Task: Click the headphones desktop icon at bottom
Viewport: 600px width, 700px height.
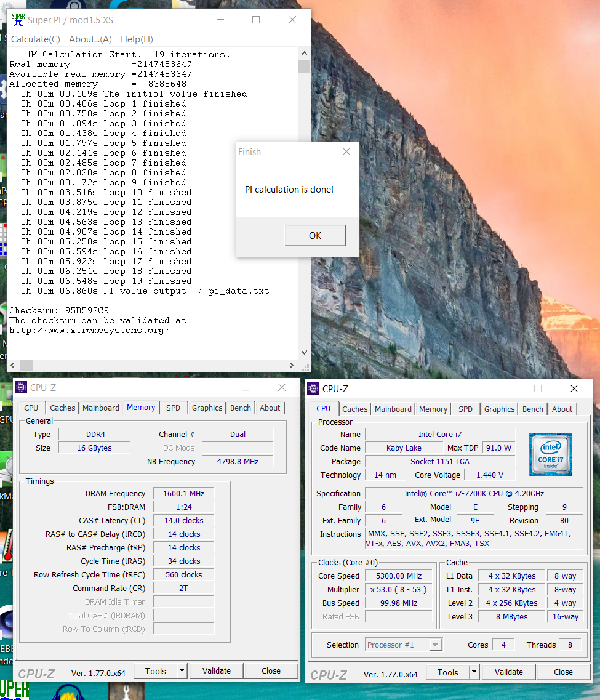Action: point(68,693)
